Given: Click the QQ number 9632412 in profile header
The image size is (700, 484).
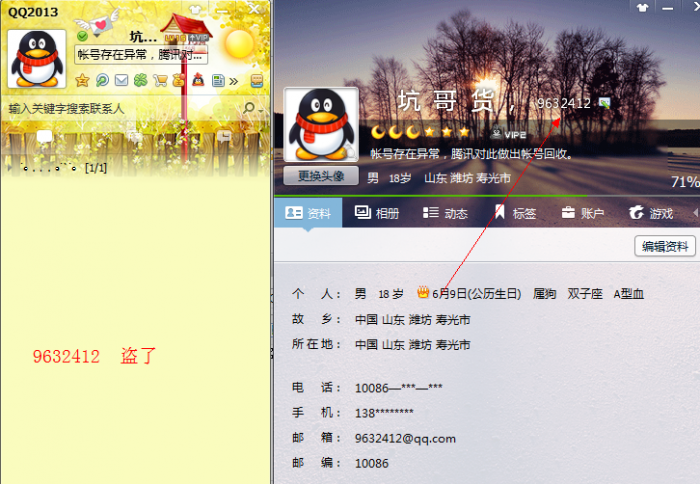Looking at the screenshot, I should pyautogui.click(x=564, y=103).
